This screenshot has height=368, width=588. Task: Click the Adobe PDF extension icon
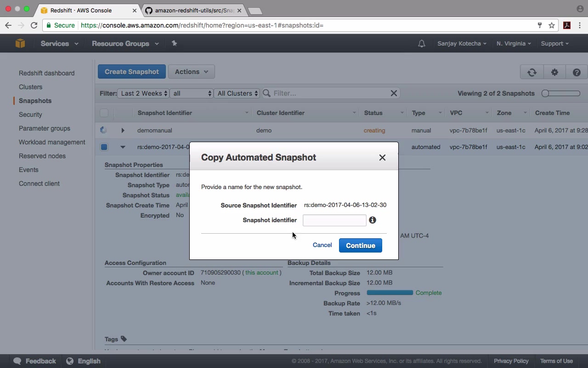click(567, 25)
